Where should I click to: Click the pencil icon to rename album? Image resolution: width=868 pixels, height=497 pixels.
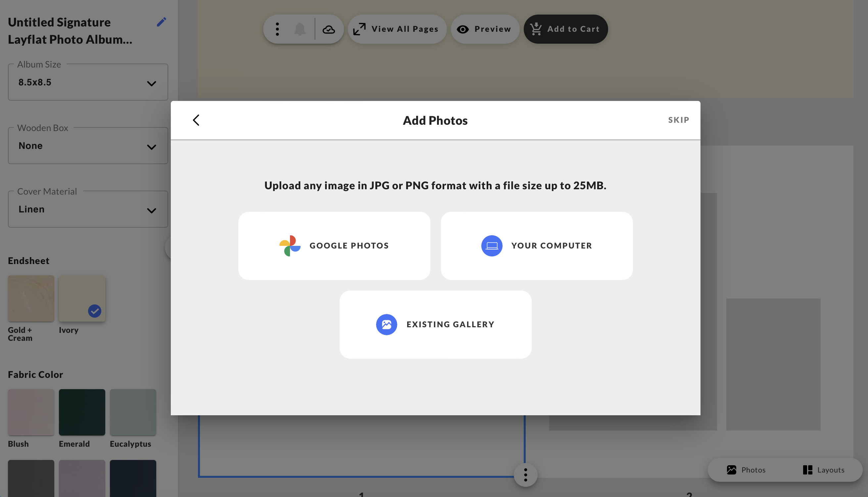tap(161, 22)
